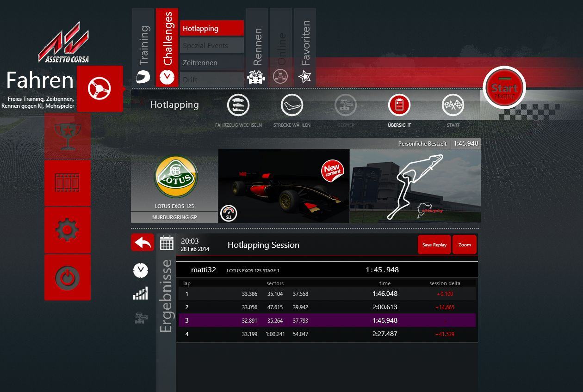Click the stopwatch icon under Challenges
The height and width of the screenshot is (392, 583).
coord(167,77)
